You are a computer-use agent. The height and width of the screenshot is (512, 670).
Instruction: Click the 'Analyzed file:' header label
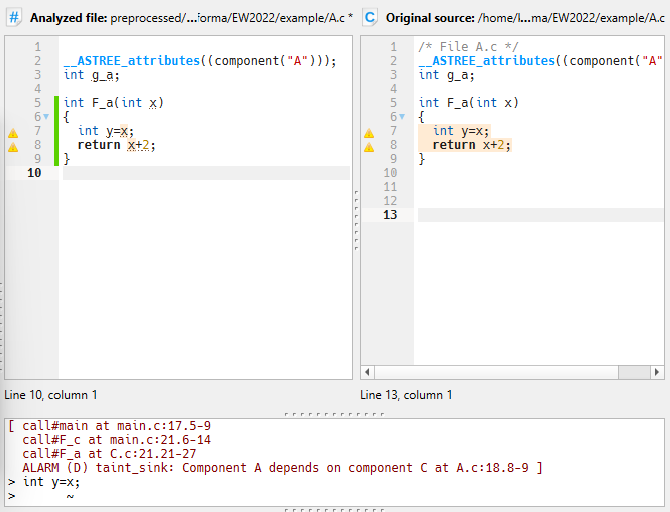click(69, 18)
